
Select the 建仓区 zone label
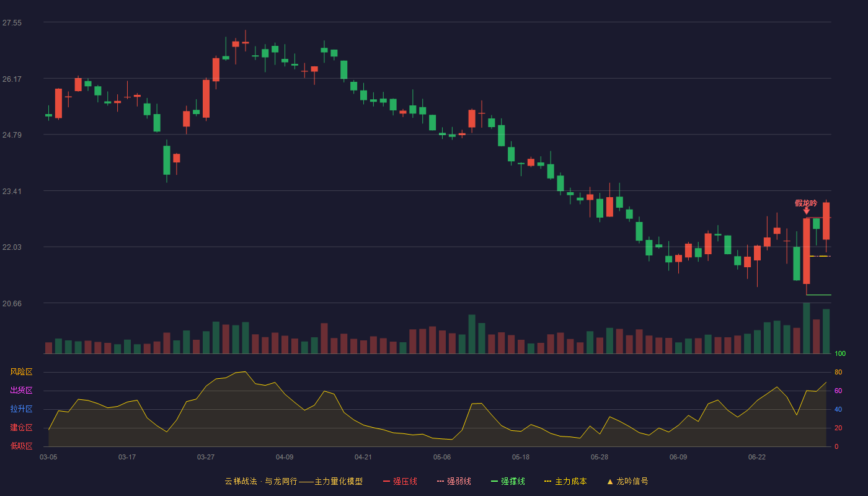(21, 428)
